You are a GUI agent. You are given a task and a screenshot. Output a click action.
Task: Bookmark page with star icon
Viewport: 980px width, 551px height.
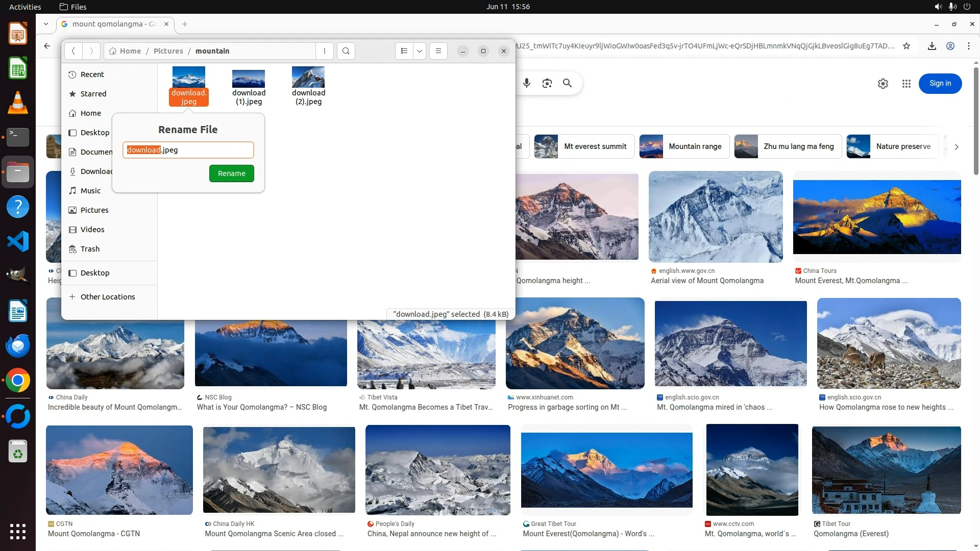[x=906, y=46]
